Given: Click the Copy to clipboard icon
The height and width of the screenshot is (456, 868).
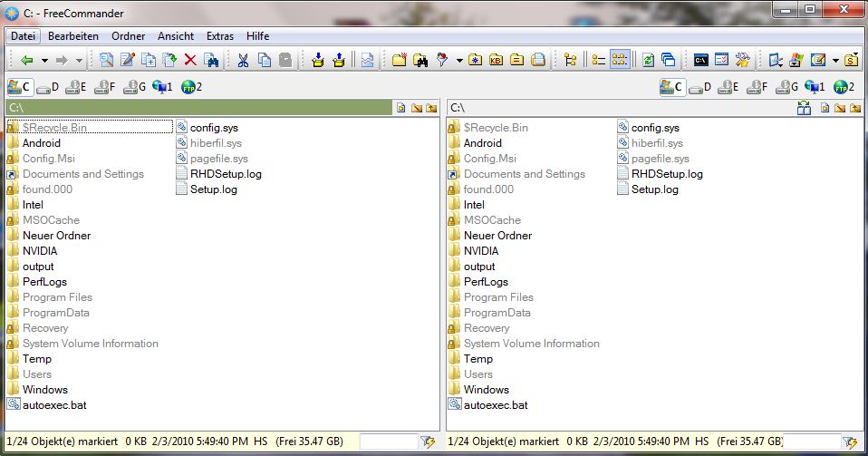Looking at the screenshot, I should click(265, 60).
